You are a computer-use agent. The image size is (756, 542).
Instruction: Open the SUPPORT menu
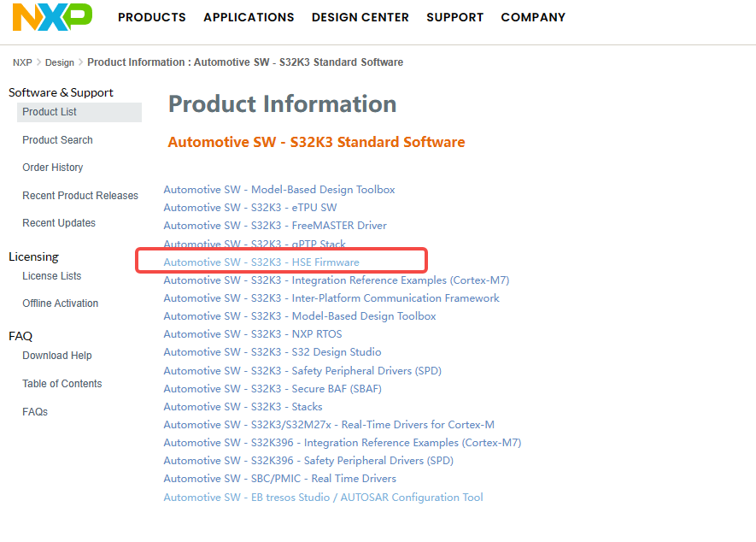point(454,17)
